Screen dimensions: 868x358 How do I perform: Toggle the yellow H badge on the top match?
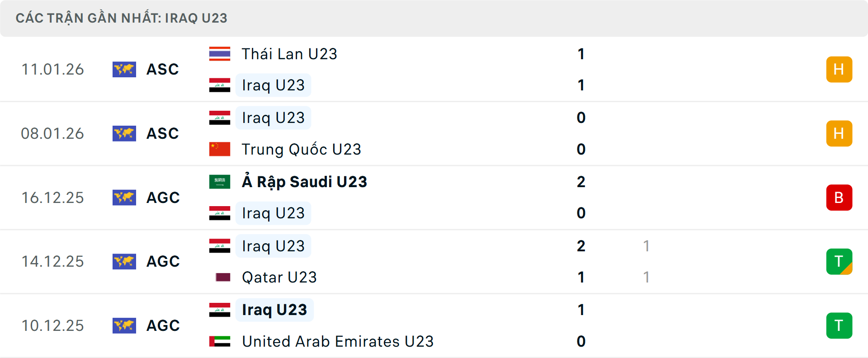(x=839, y=69)
